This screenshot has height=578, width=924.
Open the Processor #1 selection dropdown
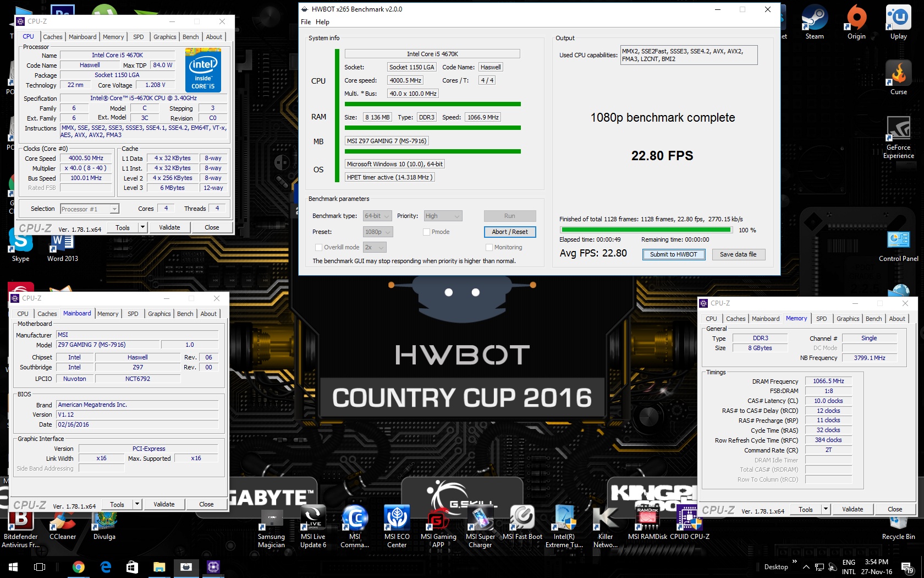90,209
